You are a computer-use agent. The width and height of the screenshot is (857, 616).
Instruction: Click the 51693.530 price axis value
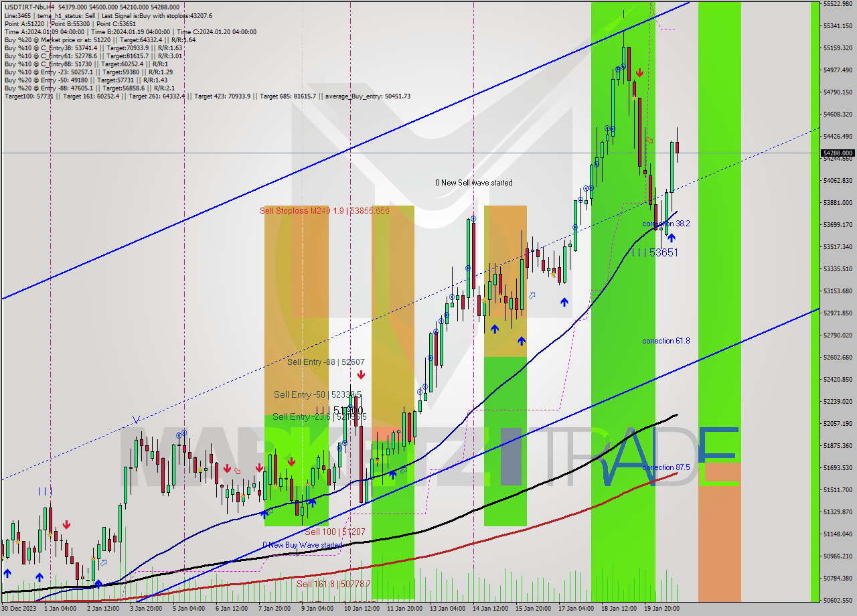838,468
